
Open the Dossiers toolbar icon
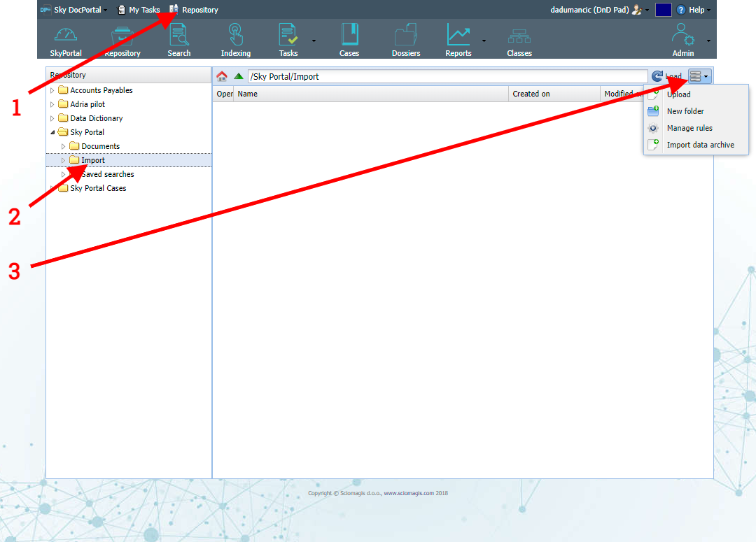click(405, 35)
